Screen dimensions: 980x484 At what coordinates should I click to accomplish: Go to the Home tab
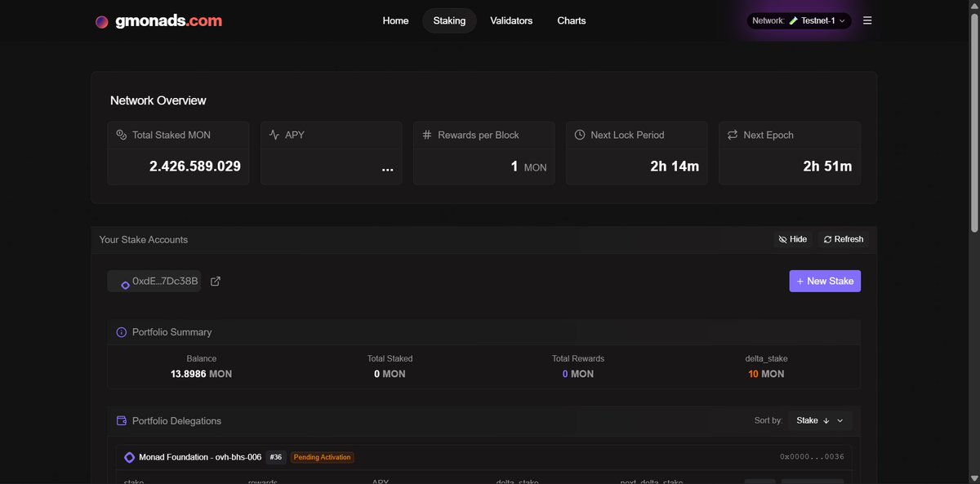tap(395, 20)
